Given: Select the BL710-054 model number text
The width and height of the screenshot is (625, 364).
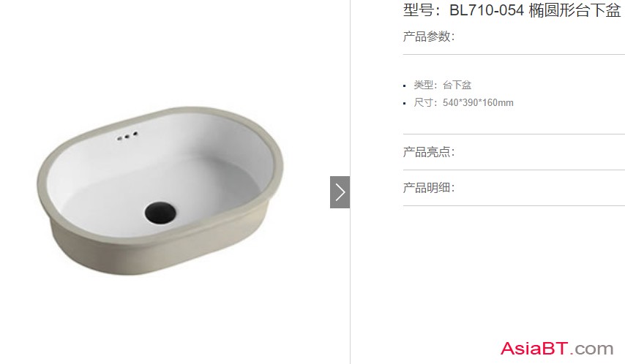Looking at the screenshot, I should pyautogui.click(x=486, y=11).
